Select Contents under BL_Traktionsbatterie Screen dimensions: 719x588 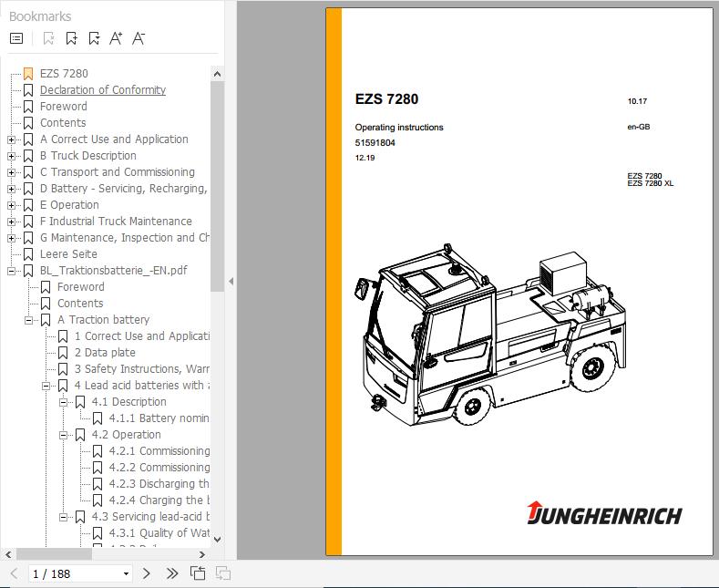(80, 304)
